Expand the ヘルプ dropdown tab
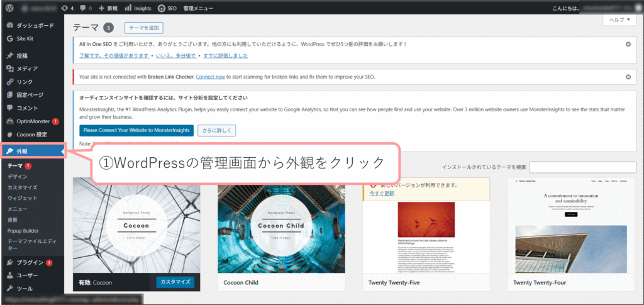This screenshot has width=644, height=305. [618, 20]
